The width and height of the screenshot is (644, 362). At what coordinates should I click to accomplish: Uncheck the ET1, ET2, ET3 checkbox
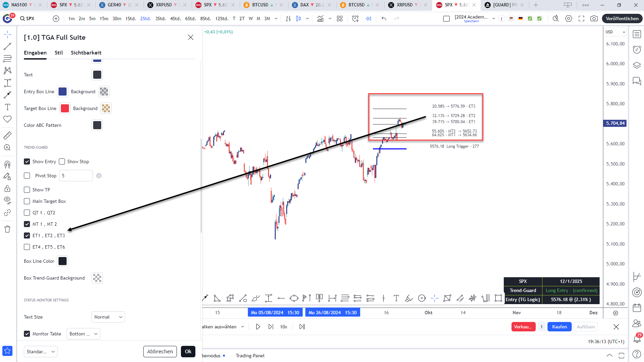(x=27, y=236)
